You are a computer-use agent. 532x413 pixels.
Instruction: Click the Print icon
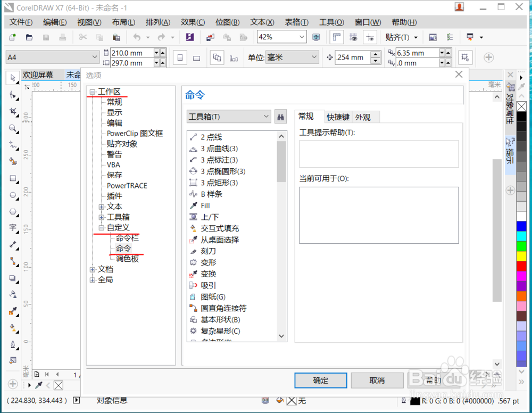tap(62, 37)
